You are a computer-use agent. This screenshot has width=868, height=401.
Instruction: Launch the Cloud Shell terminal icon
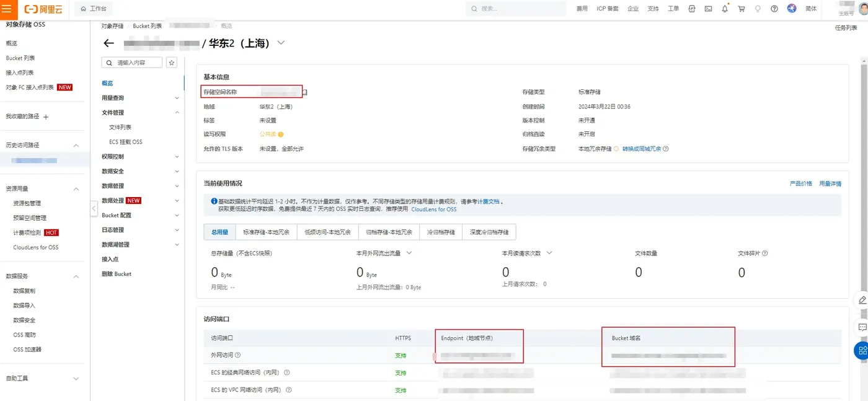tap(708, 9)
